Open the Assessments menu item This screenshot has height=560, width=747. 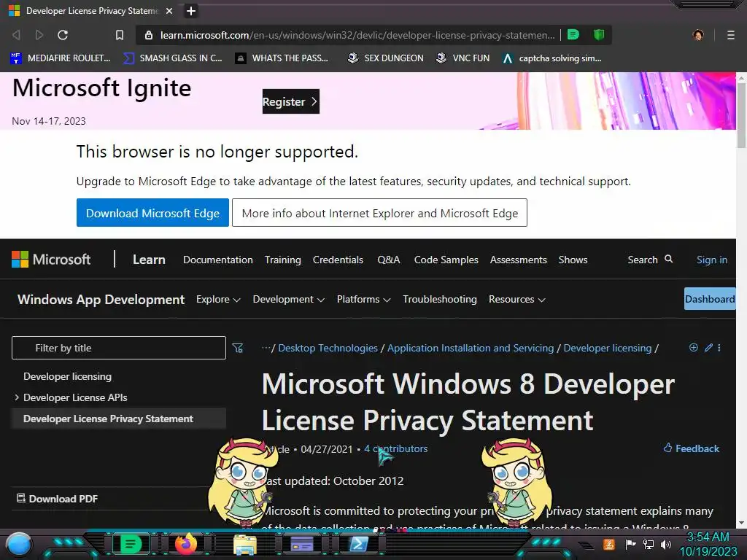[519, 260]
